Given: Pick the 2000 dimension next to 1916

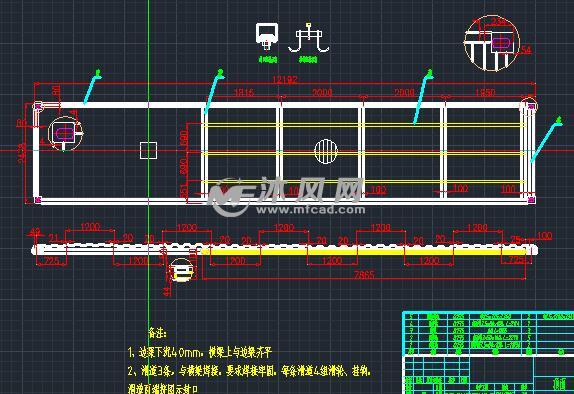Looking at the screenshot, I should pyautogui.click(x=322, y=92).
